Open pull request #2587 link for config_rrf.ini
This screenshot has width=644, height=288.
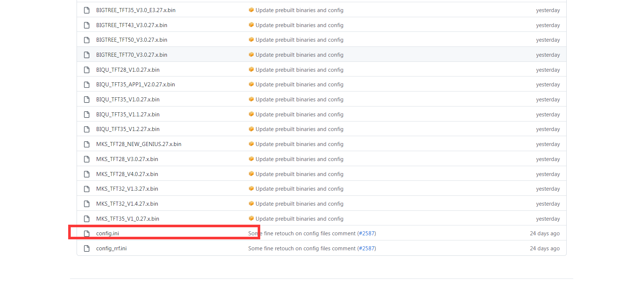(x=367, y=248)
